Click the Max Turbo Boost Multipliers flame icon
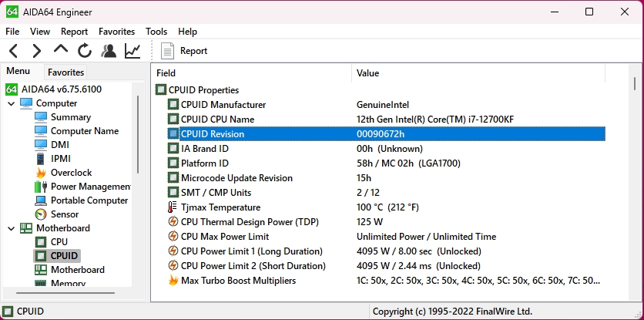The height and width of the screenshot is (320, 644). click(x=173, y=281)
